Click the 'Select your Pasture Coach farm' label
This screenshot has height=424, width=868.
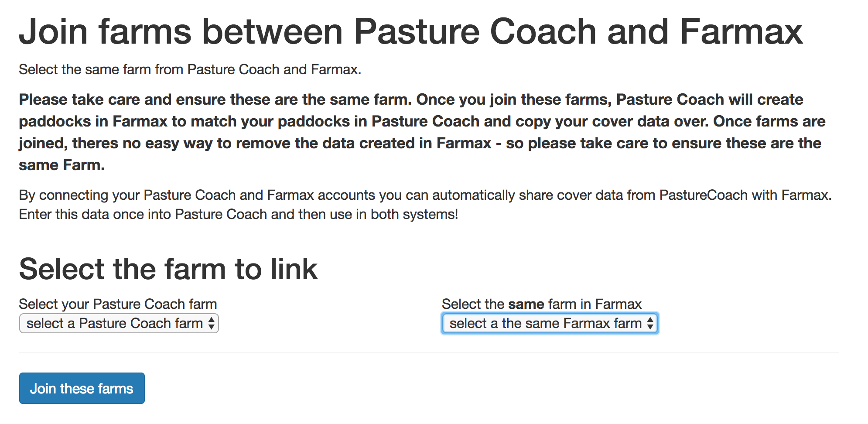(118, 304)
